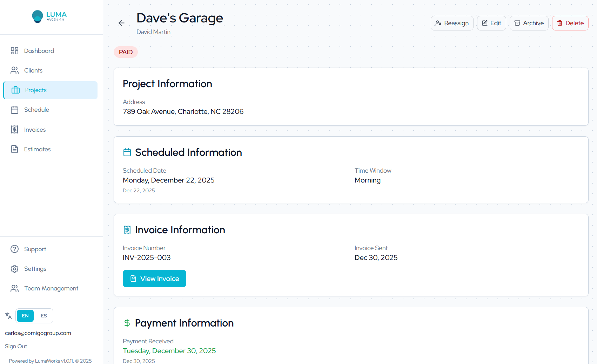Click the Reassign button
597x364 pixels.
coord(452,23)
